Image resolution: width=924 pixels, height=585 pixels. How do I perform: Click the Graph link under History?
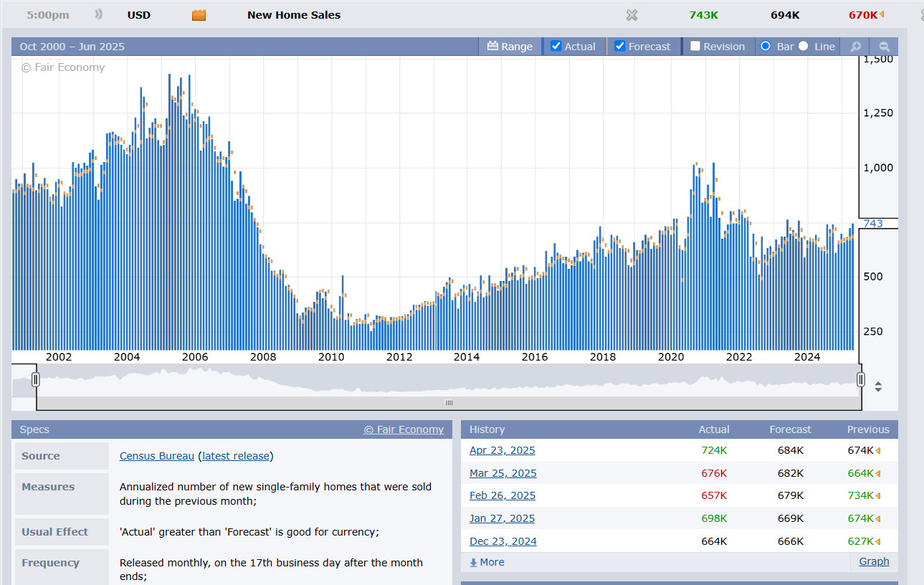point(874,561)
